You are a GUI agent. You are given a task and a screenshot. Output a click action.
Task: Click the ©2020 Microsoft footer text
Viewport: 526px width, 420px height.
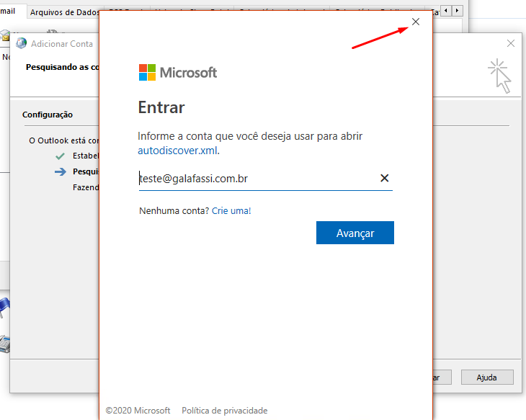[x=138, y=411]
